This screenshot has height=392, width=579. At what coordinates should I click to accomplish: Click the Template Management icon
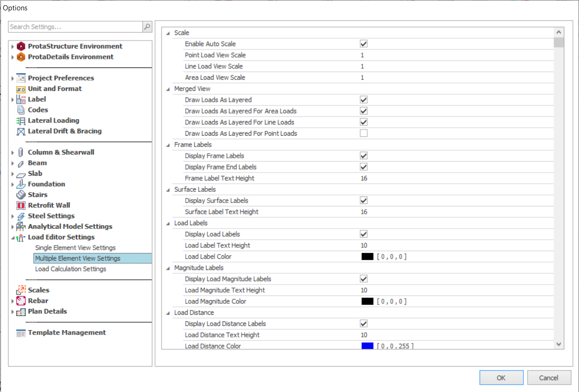(x=21, y=333)
